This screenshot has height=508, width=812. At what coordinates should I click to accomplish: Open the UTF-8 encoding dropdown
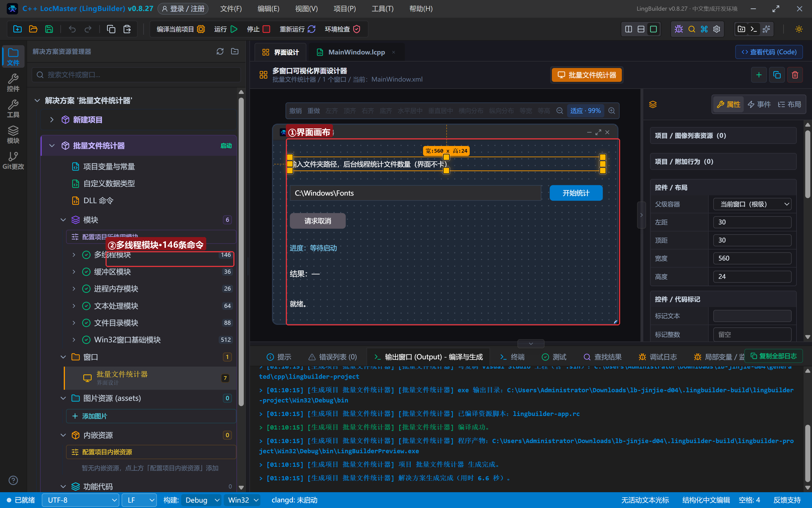(81, 500)
